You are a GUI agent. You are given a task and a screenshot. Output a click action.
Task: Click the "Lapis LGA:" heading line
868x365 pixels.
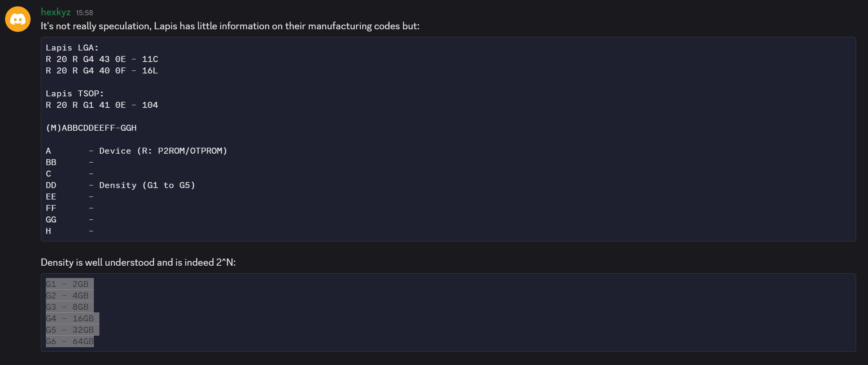[72, 48]
